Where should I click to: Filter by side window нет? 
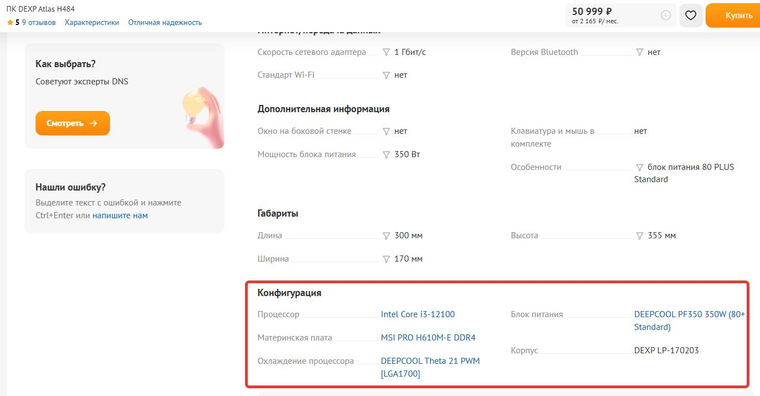pyautogui.click(x=386, y=131)
